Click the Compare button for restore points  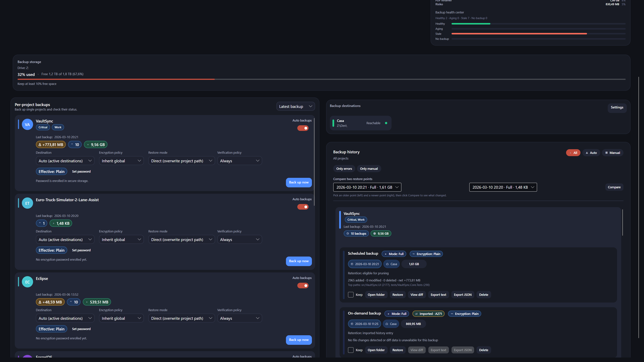click(x=614, y=187)
